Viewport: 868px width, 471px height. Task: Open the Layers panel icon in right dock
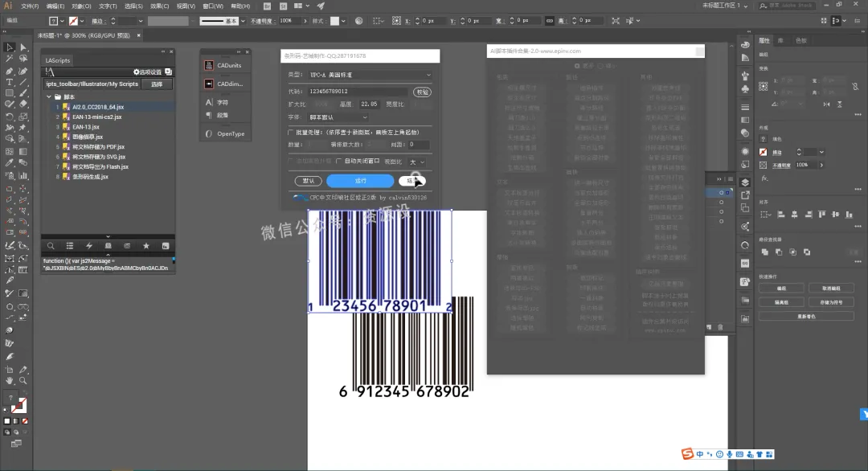pyautogui.click(x=746, y=182)
